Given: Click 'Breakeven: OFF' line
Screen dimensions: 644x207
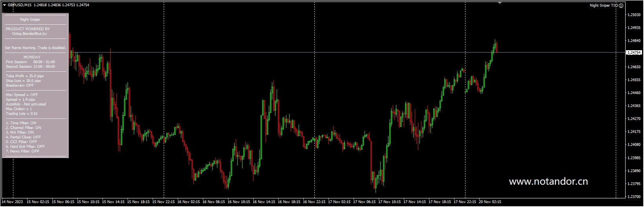Looking at the screenshot, I should 20,85.
